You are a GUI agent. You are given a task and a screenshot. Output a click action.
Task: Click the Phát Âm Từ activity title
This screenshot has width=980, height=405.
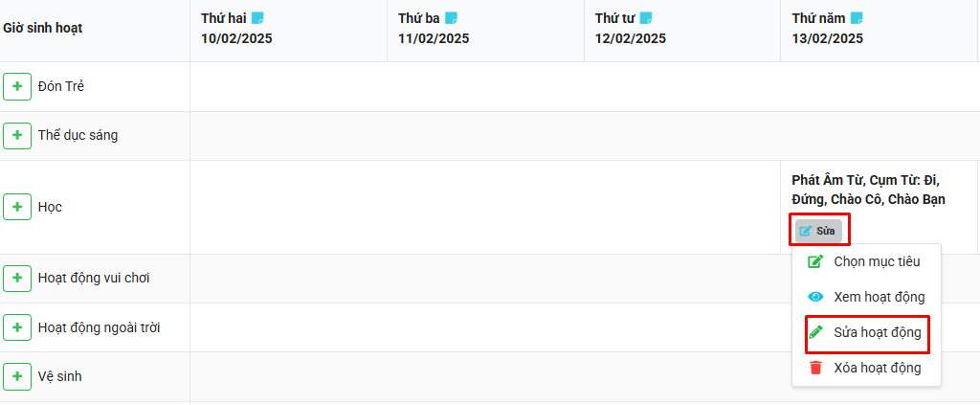(868, 190)
